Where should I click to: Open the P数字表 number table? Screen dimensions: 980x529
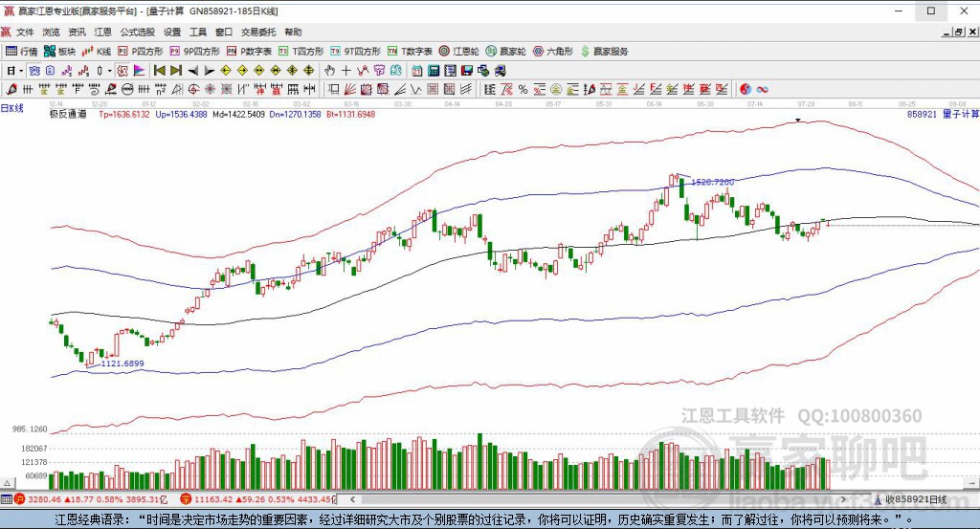point(250,52)
